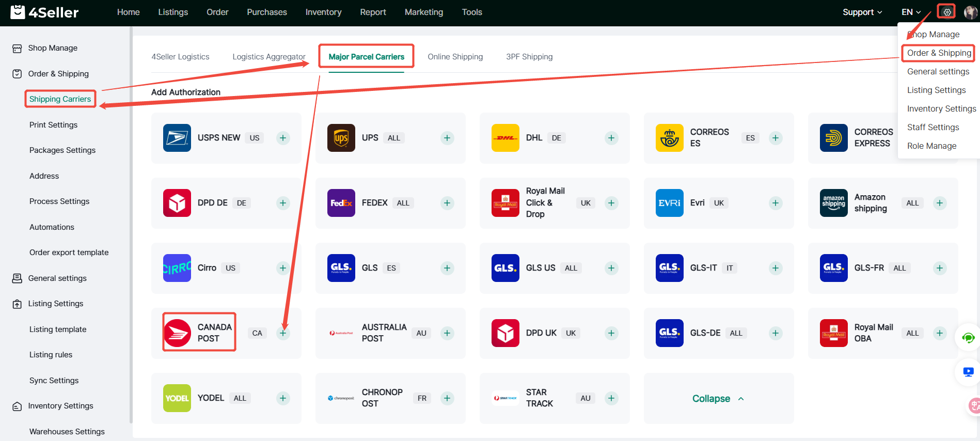This screenshot has height=441, width=980.
Task: Open Shipping Carriers in sidebar
Action: click(x=60, y=99)
